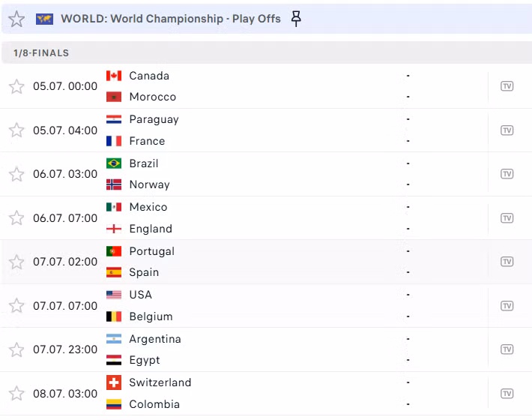Open TV info for USA vs Belgium
Screen dimensions: 532x420
pyautogui.click(x=507, y=306)
